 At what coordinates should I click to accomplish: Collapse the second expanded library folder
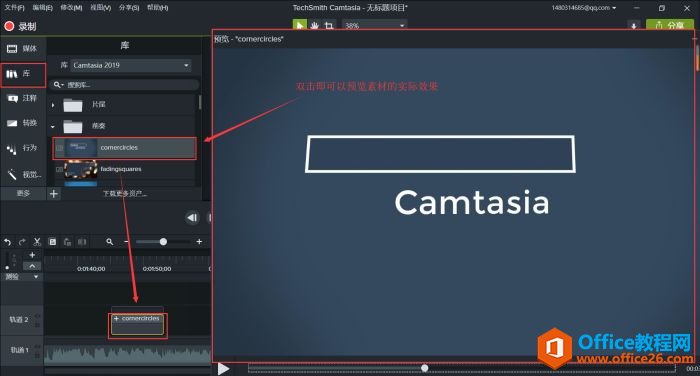(53, 127)
